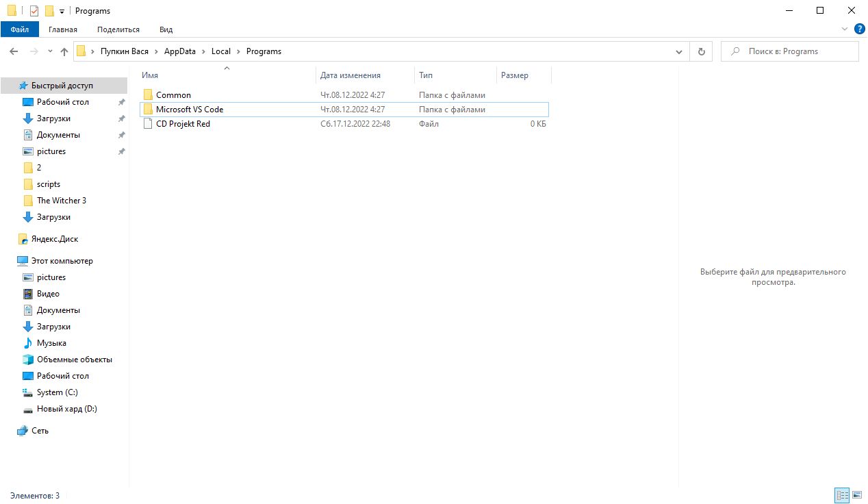Image resolution: width=868 pixels, height=504 pixels.
Task: Switch to details view in status bar
Action: (x=842, y=495)
